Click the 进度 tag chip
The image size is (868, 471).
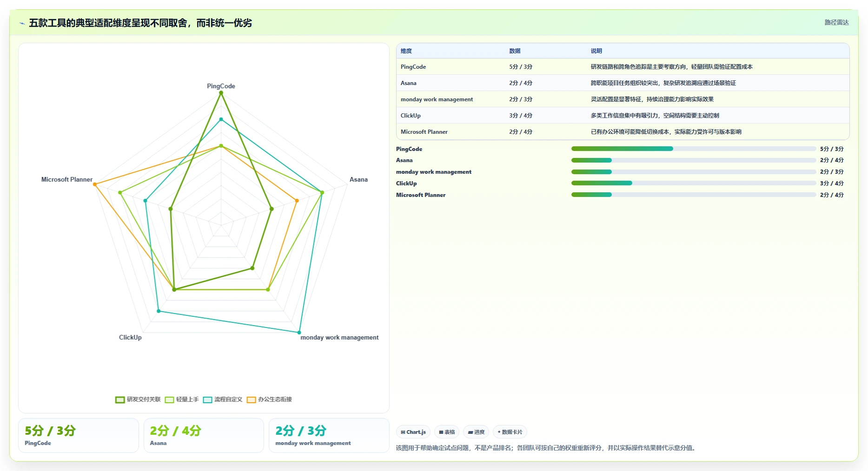(x=476, y=432)
